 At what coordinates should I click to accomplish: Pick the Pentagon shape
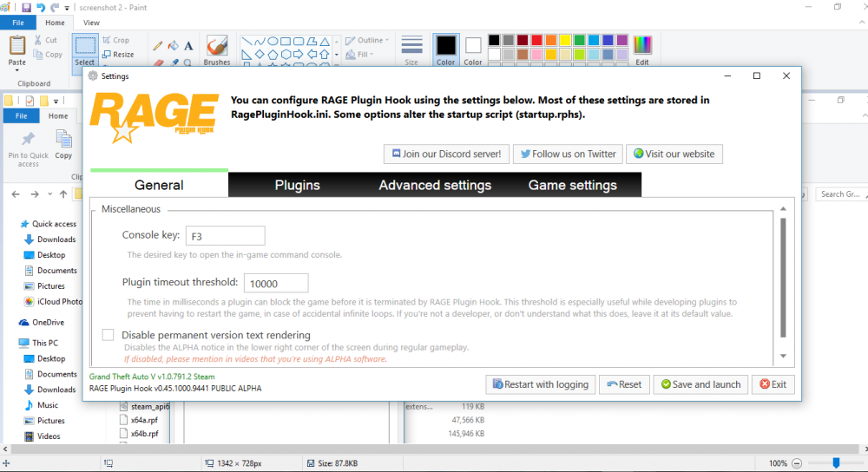(x=273, y=54)
